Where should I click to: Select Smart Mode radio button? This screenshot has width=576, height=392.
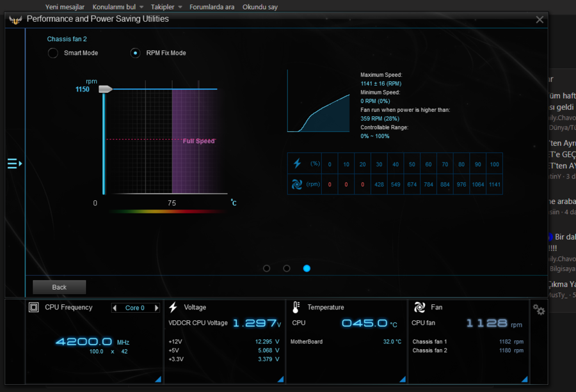coord(53,53)
